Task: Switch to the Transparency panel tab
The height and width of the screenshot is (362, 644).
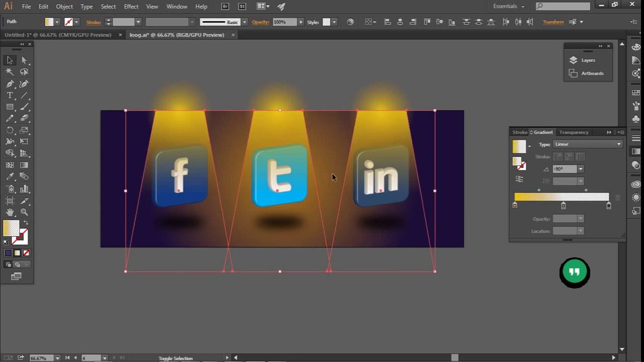Action: 574,132
